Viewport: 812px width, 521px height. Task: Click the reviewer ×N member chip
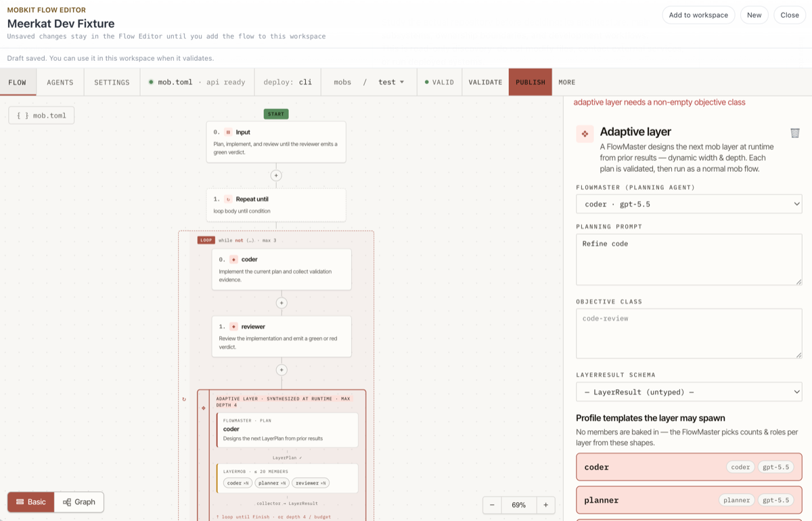tap(312, 482)
